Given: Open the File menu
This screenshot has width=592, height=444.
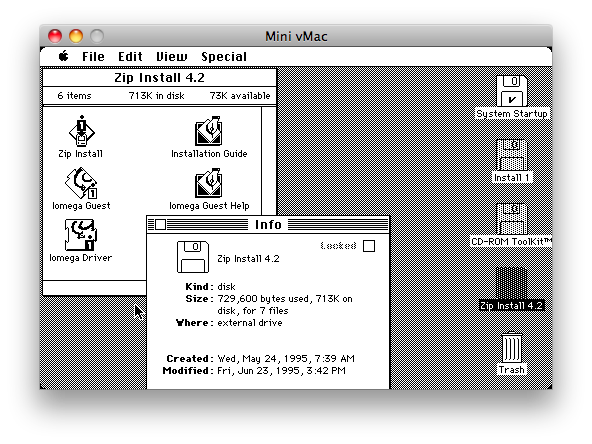Looking at the screenshot, I should point(93,57).
